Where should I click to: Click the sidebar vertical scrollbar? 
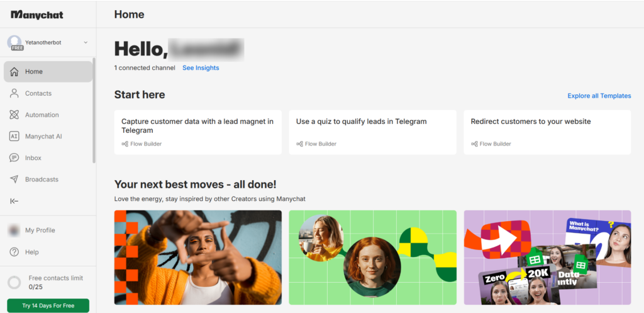(x=94, y=110)
